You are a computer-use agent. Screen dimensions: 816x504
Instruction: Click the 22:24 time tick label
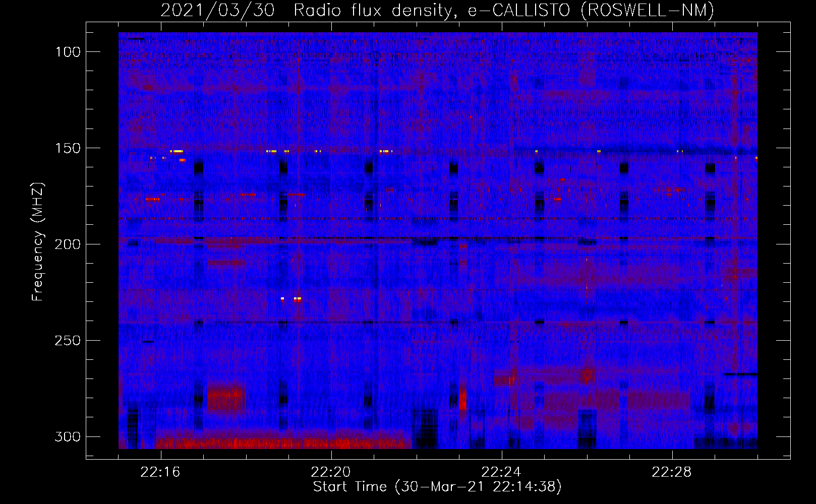click(501, 472)
